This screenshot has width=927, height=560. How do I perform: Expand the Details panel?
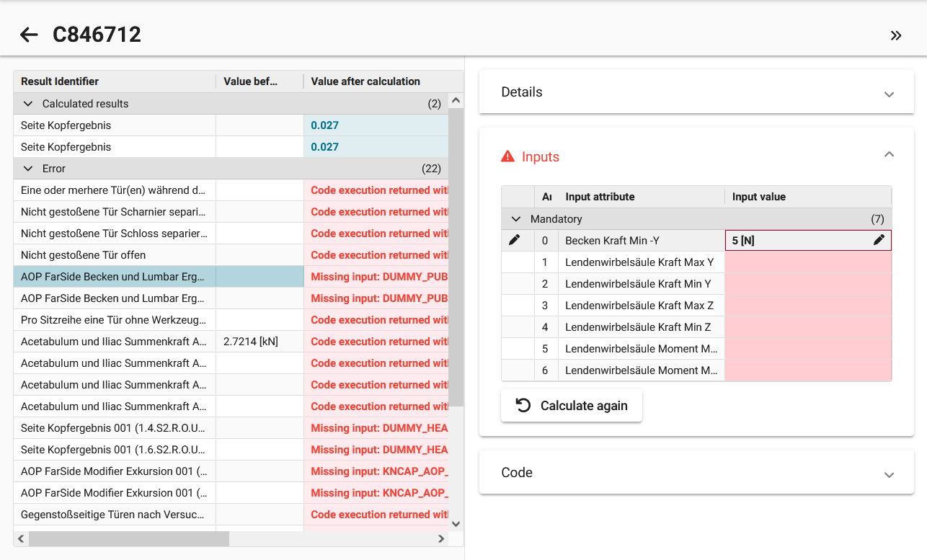pos(889,94)
